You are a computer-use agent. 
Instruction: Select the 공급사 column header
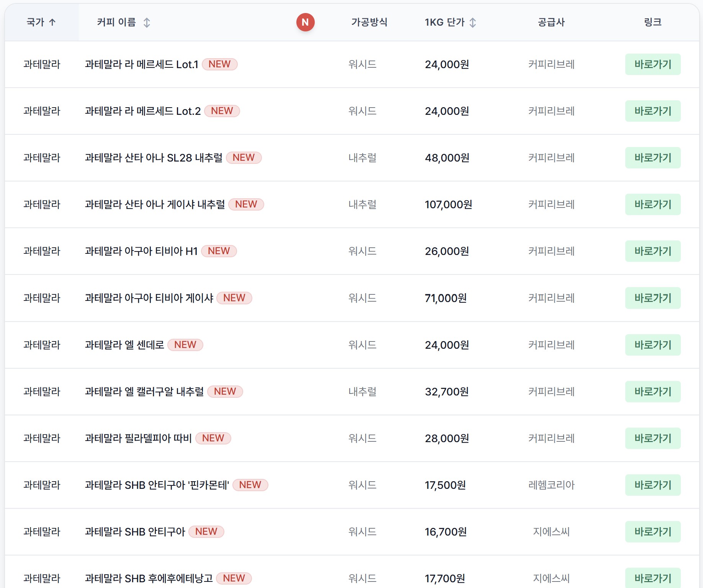[551, 22]
